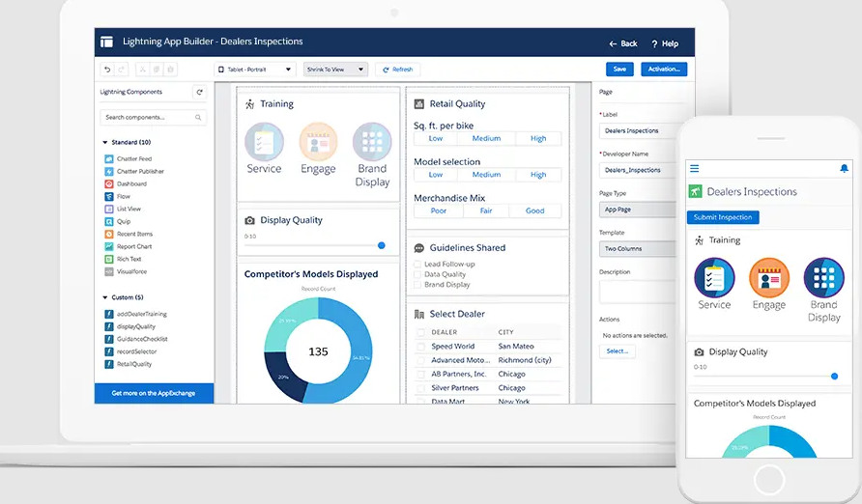Click the Label field Dealers Inspections

(637, 130)
